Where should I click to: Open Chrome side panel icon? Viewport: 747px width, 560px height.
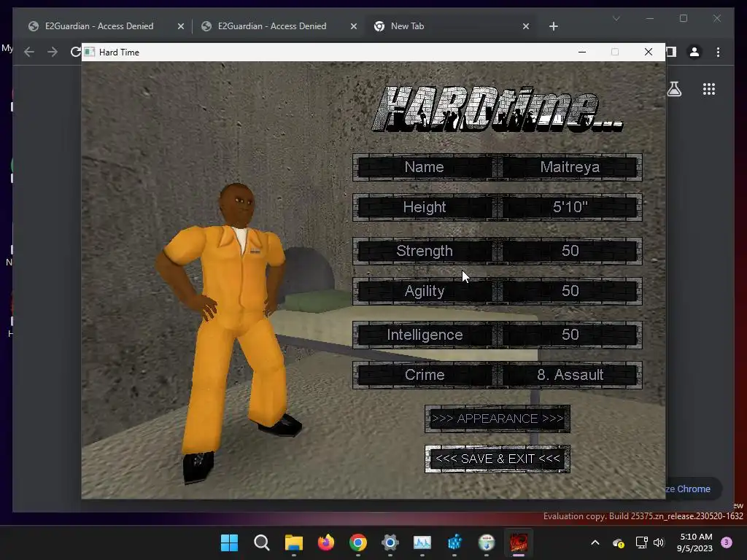[672, 52]
